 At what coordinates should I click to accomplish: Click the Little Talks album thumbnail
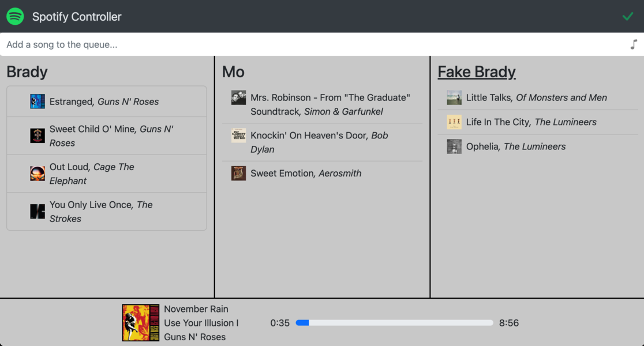454,97
